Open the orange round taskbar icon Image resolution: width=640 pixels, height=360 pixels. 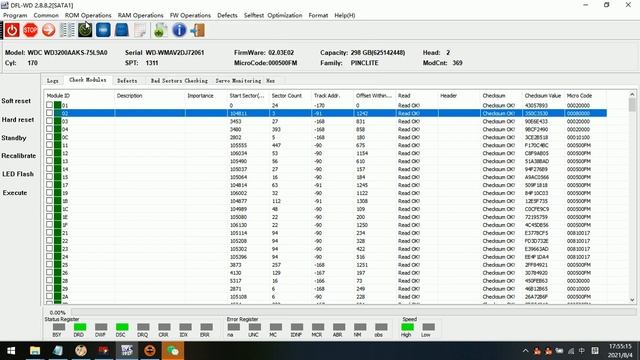150,351
